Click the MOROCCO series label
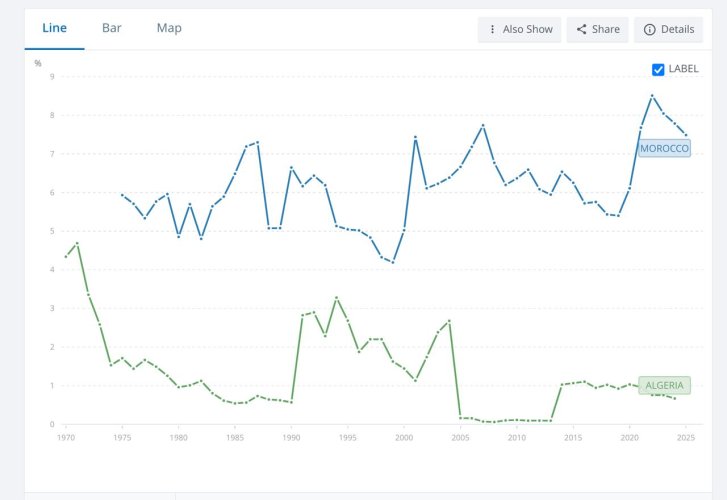Screen dimensions: 727x500 point(664,148)
